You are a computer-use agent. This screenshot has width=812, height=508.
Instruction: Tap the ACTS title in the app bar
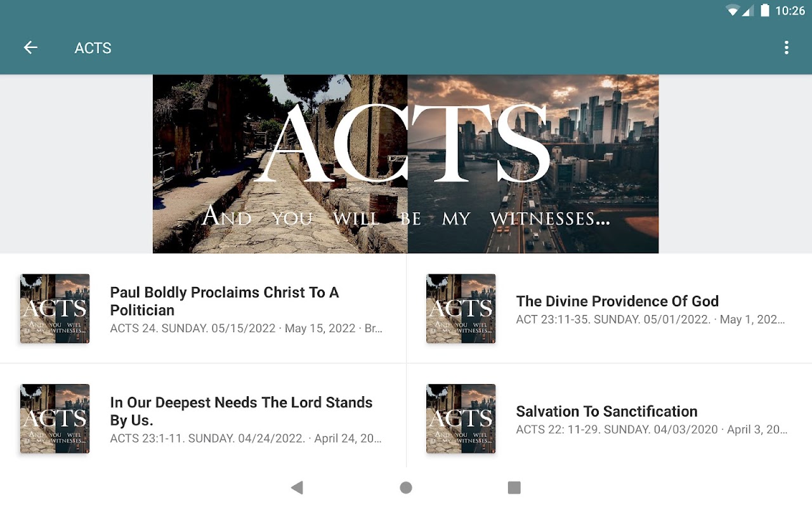pos(93,48)
